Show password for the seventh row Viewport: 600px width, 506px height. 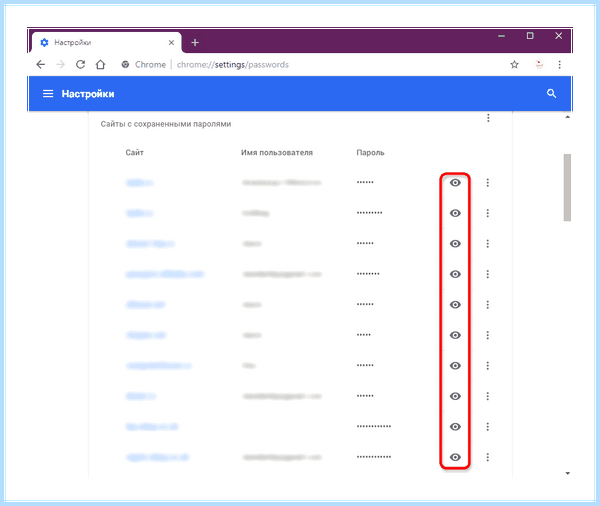tap(455, 366)
